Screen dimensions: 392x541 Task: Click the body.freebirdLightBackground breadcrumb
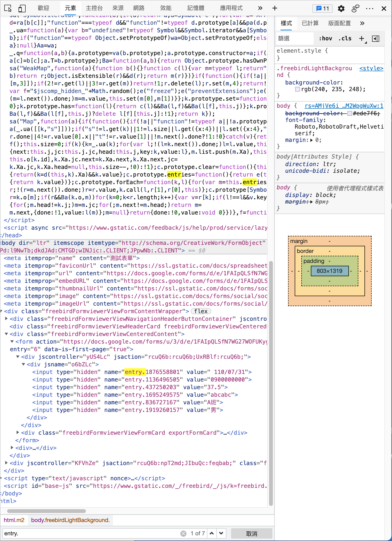tap(70, 520)
